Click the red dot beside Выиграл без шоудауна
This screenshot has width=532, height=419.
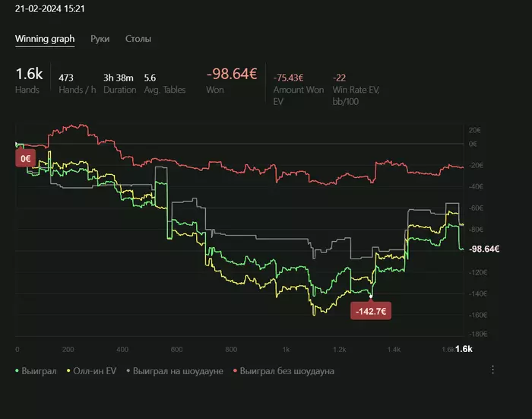pos(236,371)
